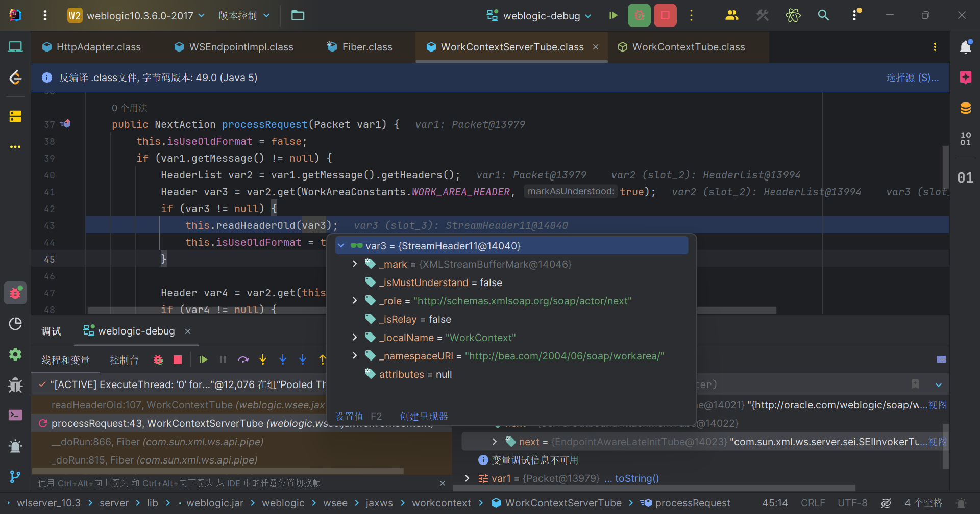Open the editor tabs more-options menu
This screenshot has width=980, height=514.
(x=935, y=47)
